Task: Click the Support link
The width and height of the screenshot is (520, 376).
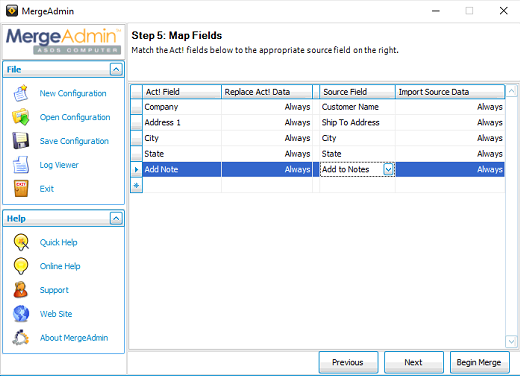Action: tap(54, 290)
